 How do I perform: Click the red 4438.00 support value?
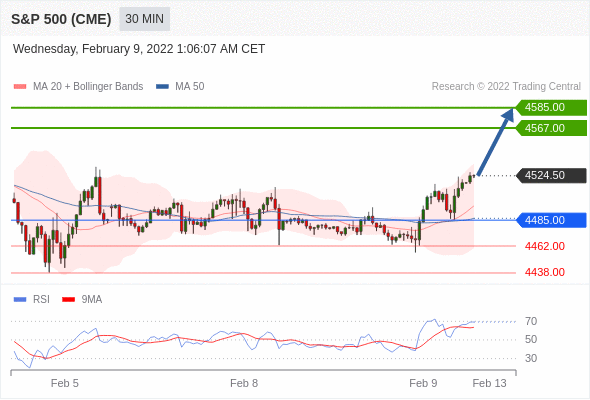pos(544,272)
